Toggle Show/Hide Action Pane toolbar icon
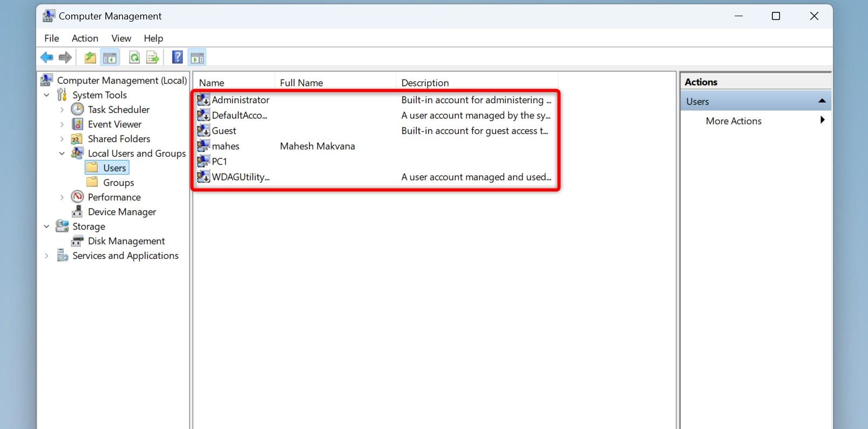Image resolution: width=868 pixels, height=429 pixels. (x=197, y=57)
